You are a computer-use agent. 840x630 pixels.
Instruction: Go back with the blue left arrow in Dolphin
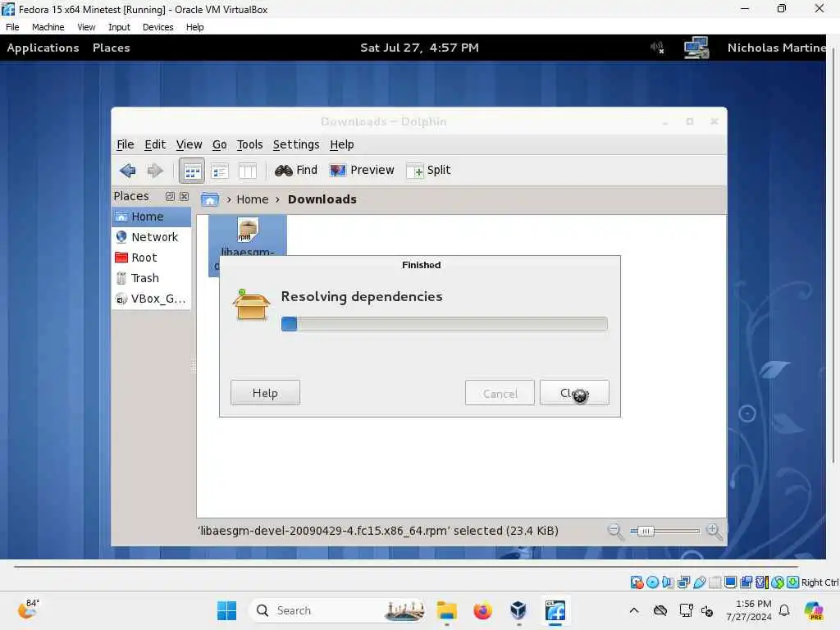pos(127,171)
